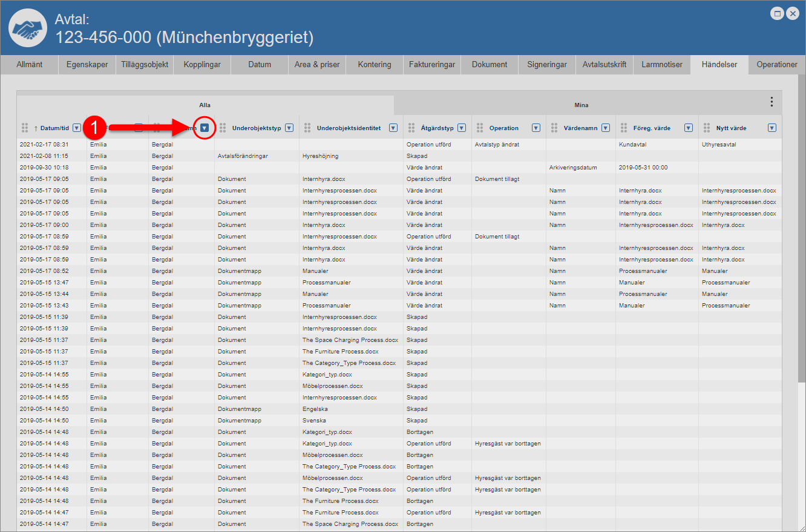Click the vertical scrollbar on the right
The image size is (806, 532).
click(x=802, y=242)
